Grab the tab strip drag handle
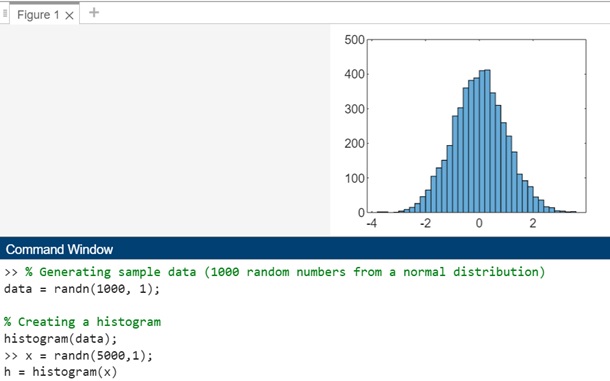 pos(5,14)
